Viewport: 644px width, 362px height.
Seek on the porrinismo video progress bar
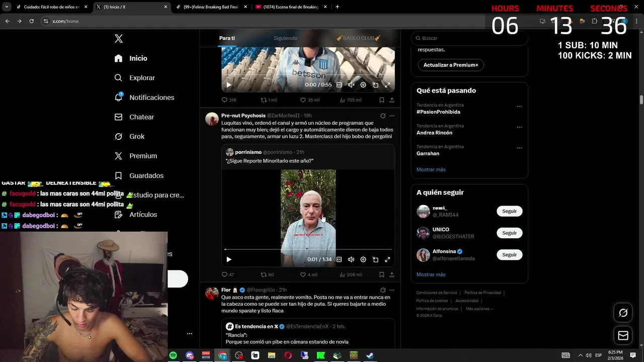(x=308, y=249)
